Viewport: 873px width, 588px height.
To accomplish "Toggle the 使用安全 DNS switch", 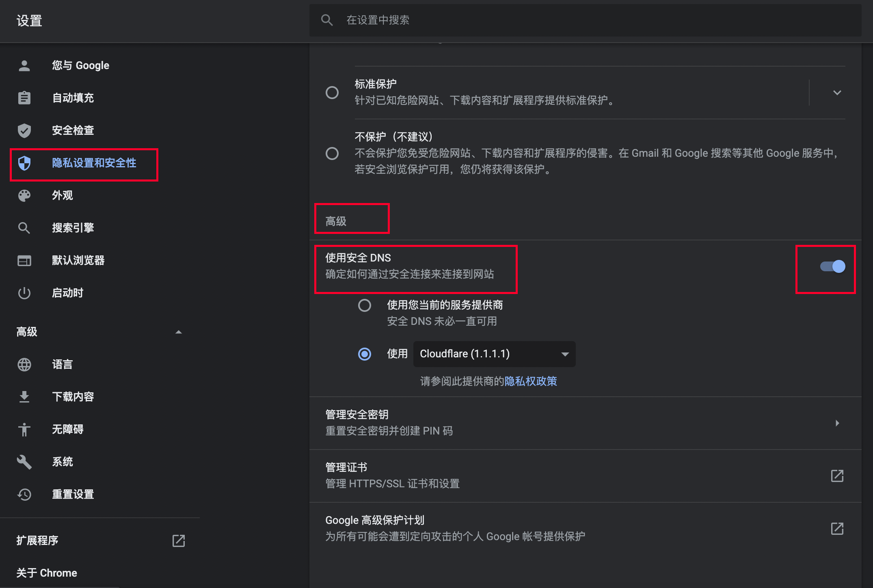I will [833, 266].
